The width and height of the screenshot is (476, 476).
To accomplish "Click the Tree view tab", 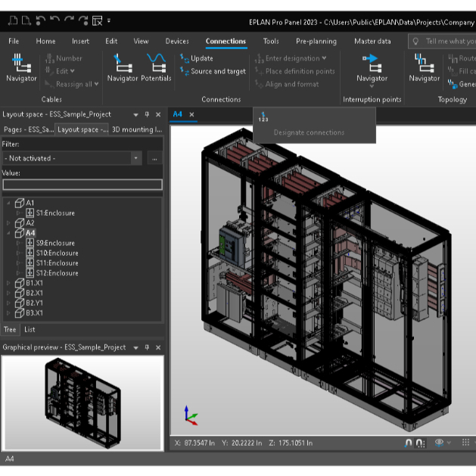I will [x=10, y=330].
